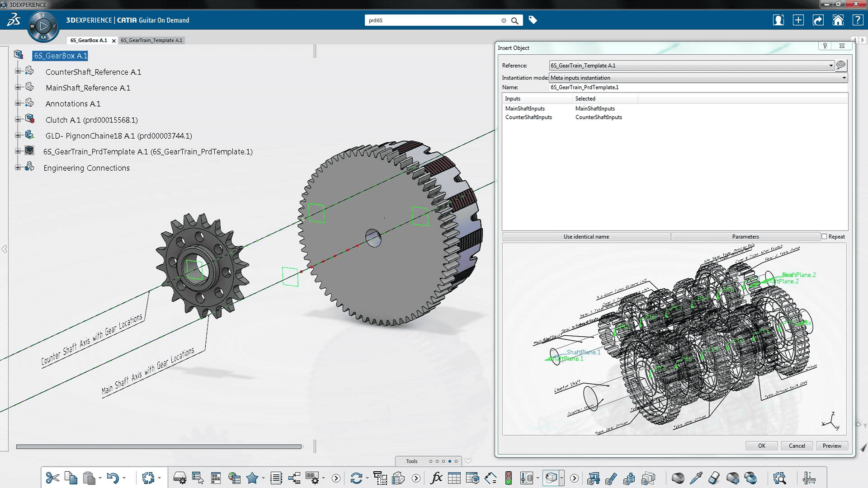Click the Preview button
Screen dimensions: 868x488
831,446
